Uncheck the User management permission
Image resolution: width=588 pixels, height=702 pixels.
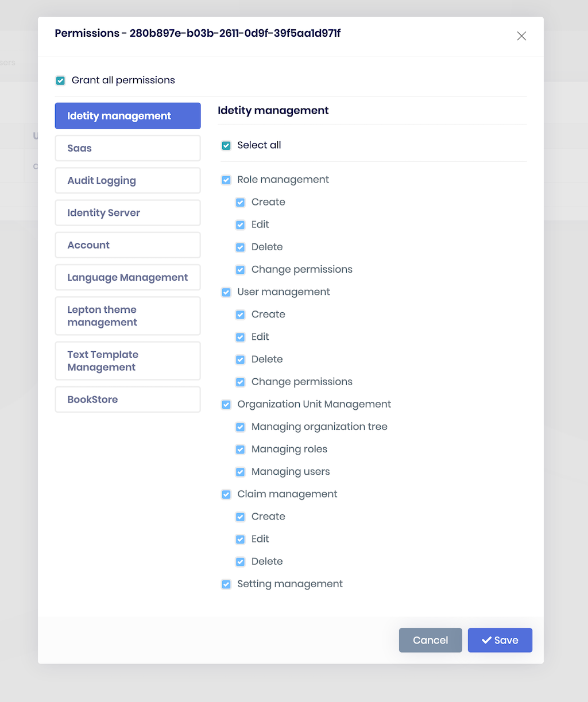226,292
